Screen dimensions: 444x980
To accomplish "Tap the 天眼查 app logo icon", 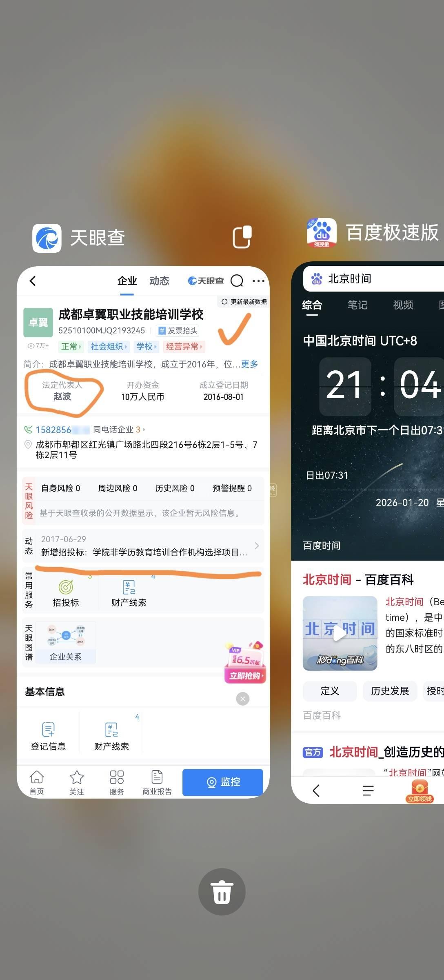I will (x=47, y=238).
